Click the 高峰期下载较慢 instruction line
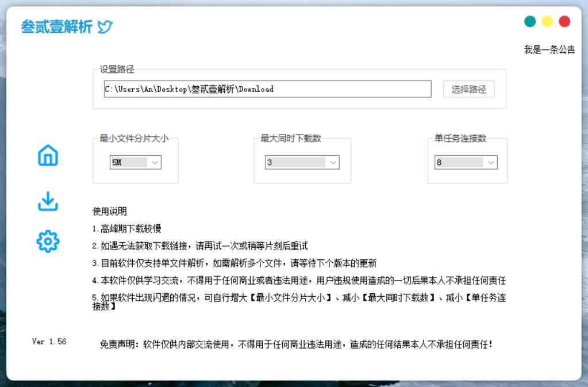 pos(126,229)
